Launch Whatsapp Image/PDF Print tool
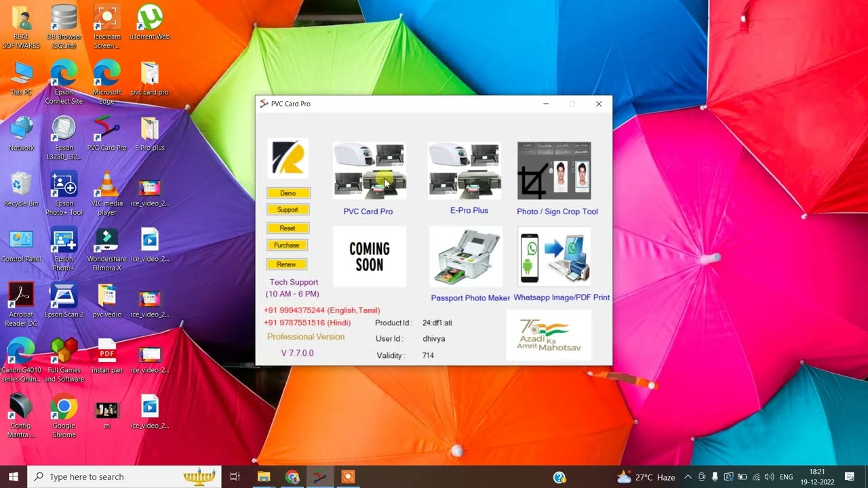Image resolution: width=868 pixels, height=488 pixels. pyautogui.click(x=554, y=257)
